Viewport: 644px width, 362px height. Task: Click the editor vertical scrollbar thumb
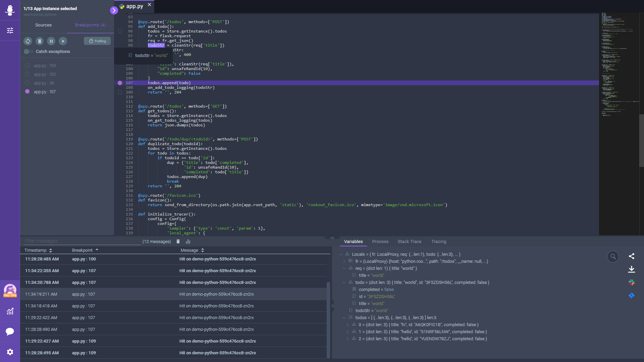(x=642, y=141)
